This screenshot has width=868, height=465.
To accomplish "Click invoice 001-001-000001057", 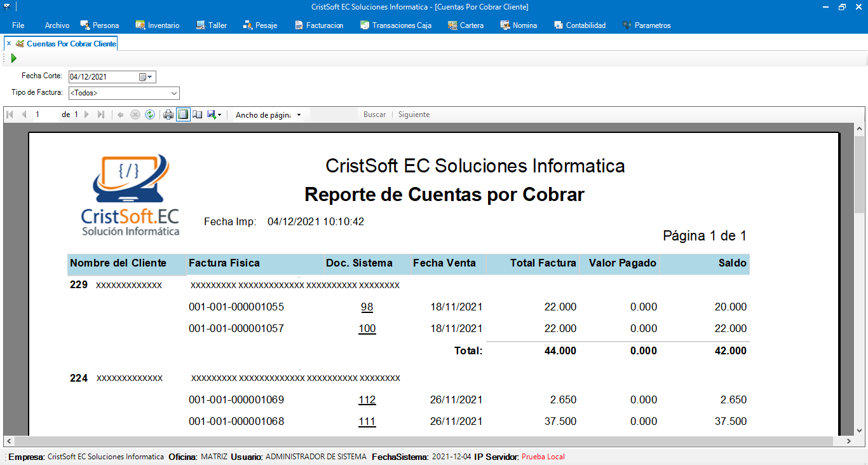I will point(236,329).
